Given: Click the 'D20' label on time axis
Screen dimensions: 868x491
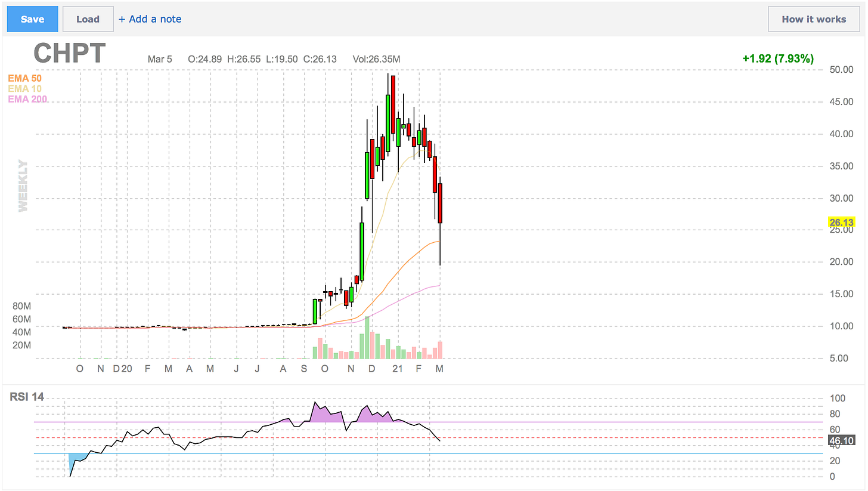Looking at the screenshot, I should pyautogui.click(x=122, y=369).
